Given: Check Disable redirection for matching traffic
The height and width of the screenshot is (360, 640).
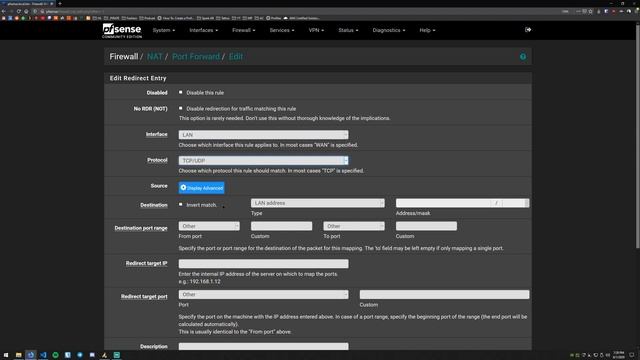Looking at the screenshot, I should point(180,108).
